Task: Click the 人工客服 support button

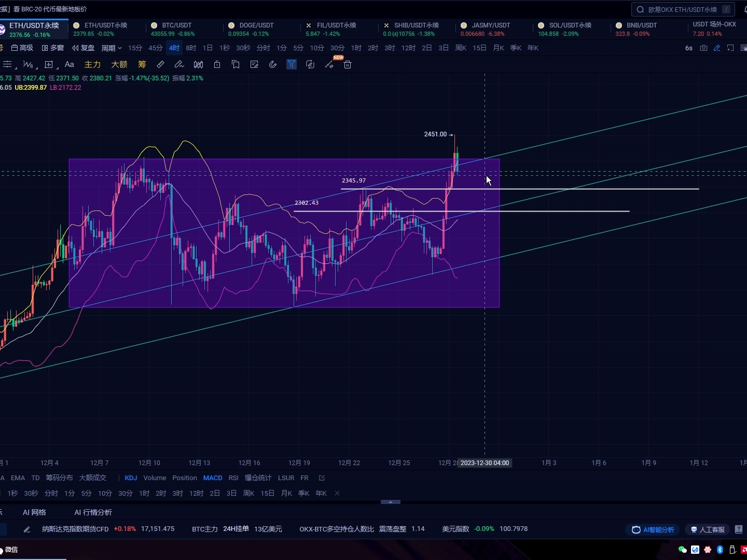Action: pos(708,529)
